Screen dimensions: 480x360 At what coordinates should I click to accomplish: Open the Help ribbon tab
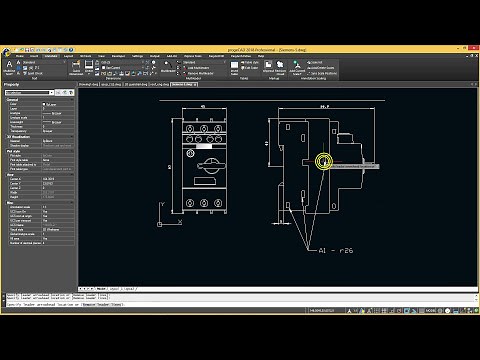261,56
